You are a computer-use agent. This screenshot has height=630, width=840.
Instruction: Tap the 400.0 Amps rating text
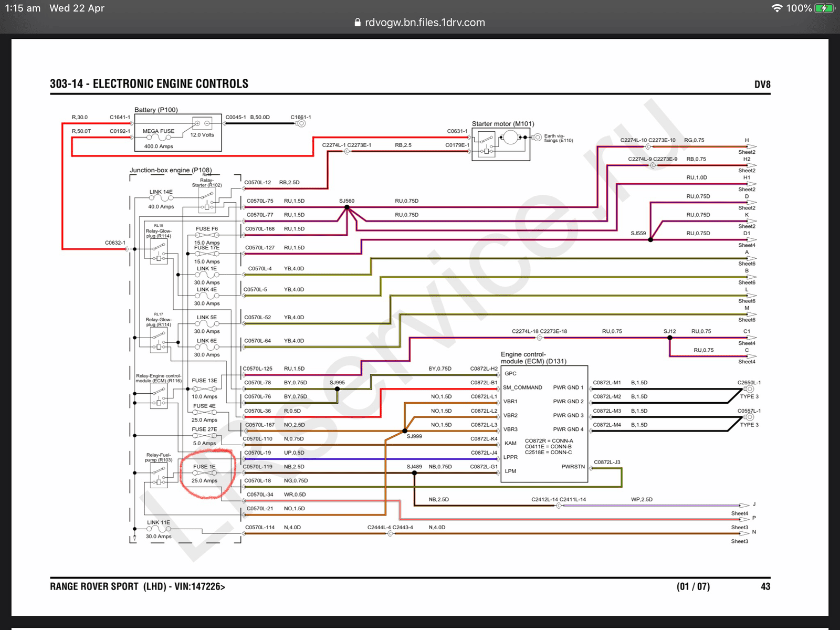coord(159,146)
